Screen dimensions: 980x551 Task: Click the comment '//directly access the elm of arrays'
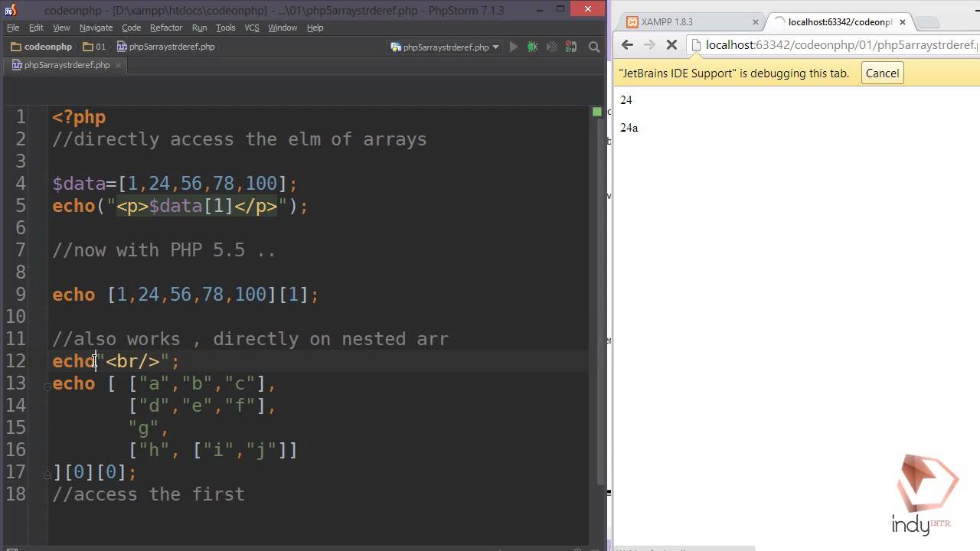point(239,139)
